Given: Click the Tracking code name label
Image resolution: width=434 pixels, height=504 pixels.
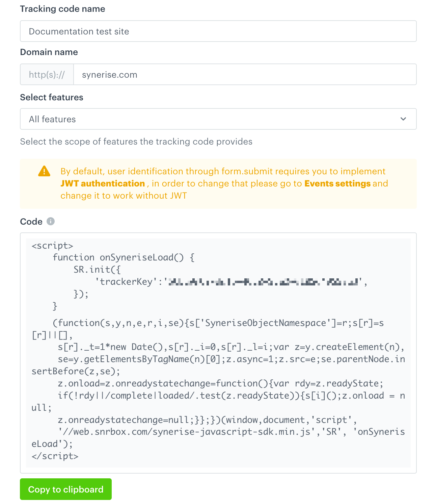Looking at the screenshot, I should tap(62, 9).
